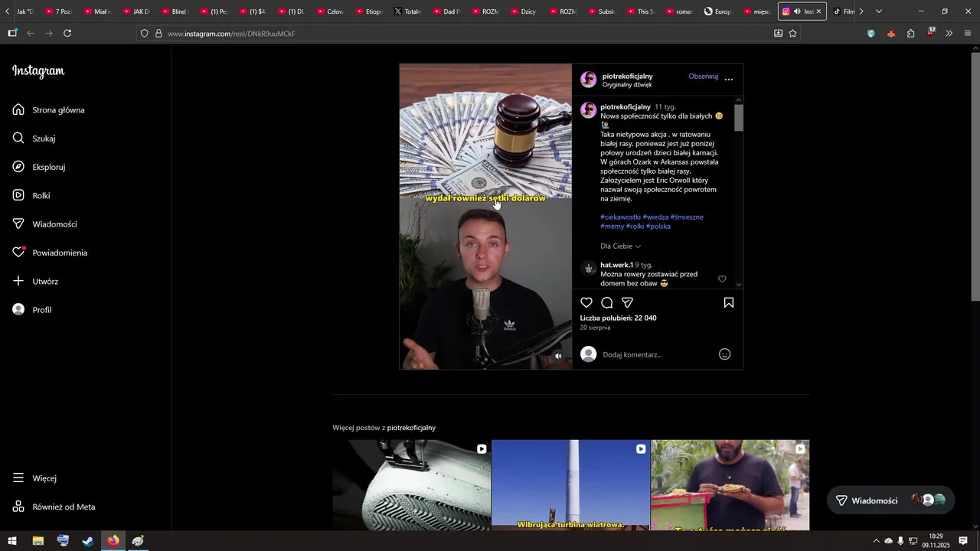
Task: Open the floating Wiadomości messages button
Action: pos(890,500)
